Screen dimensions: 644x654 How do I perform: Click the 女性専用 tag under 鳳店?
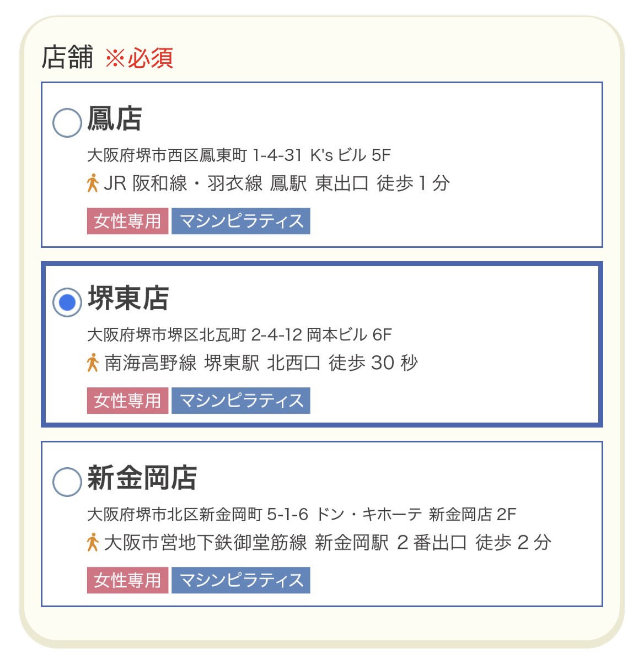pos(127,221)
